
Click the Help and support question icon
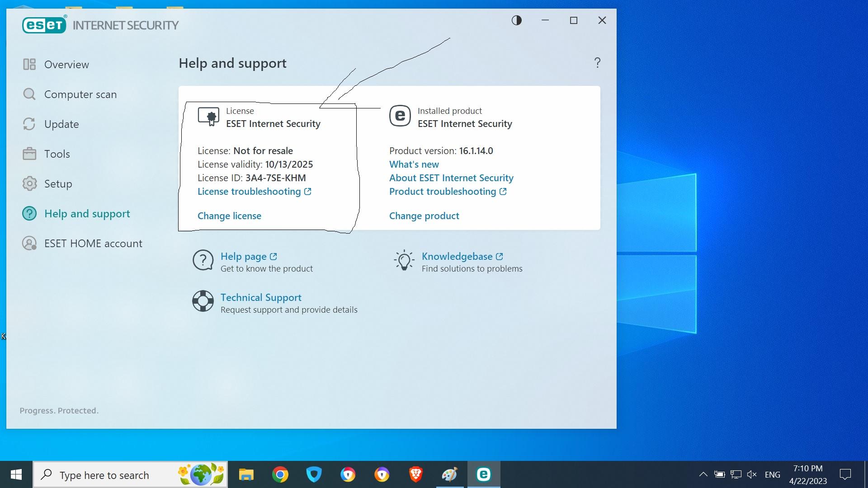[x=29, y=214]
